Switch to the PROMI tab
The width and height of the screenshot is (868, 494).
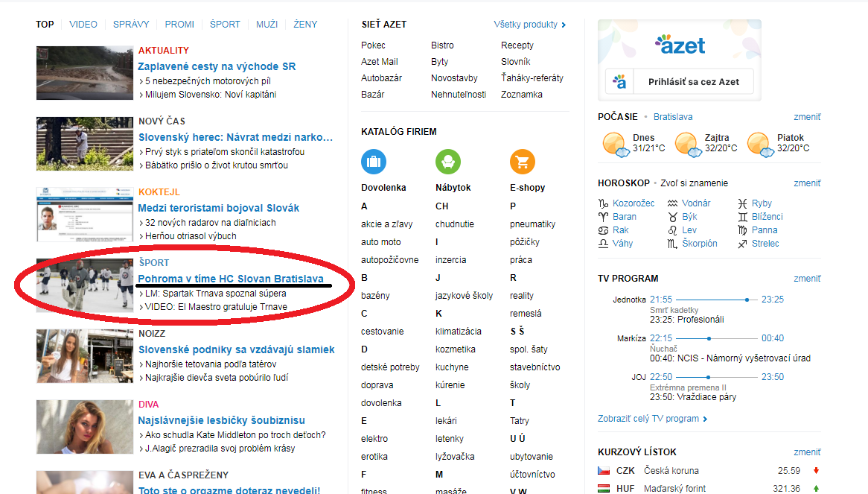(179, 25)
